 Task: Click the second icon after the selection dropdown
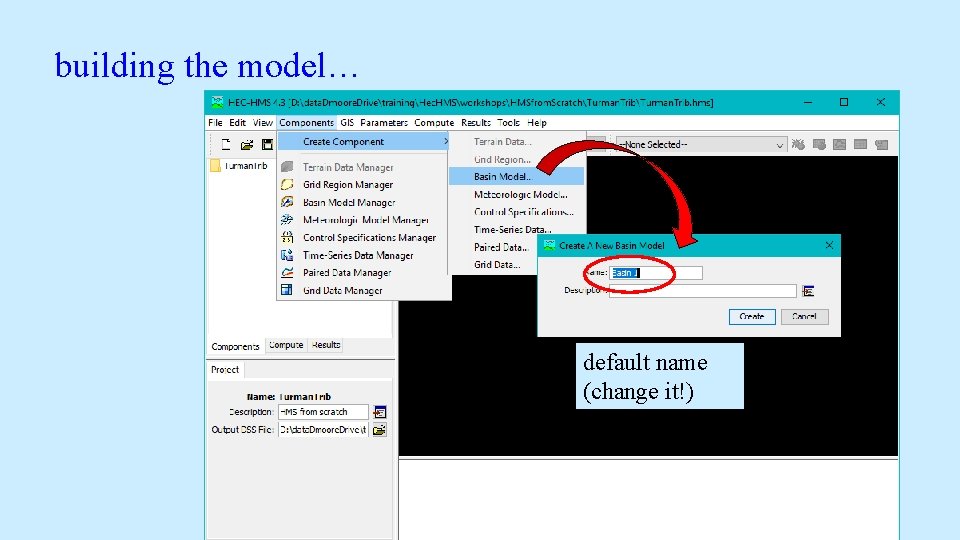click(x=819, y=144)
